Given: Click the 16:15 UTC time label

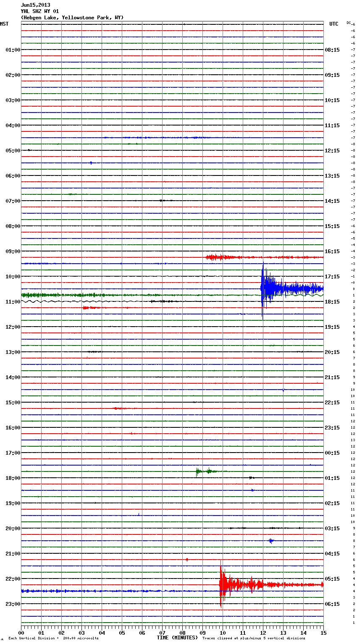Looking at the screenshot, I should pyautogui.click(x=332, y=251).
